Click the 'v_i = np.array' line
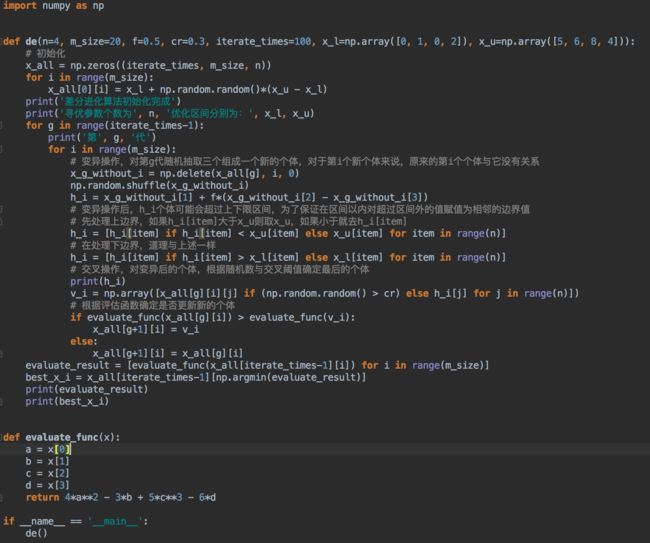Image resolution: width=650 pixels, height=543 pixels. pyautogui.click(x=325, y=294)
